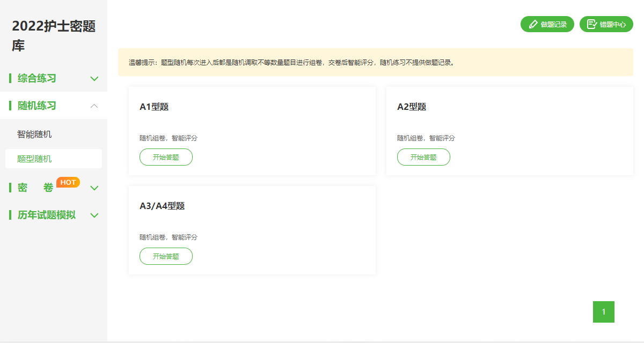The height and width of the screenshot is (343, 644).
Task: Click the 2022护士密题库 site title
Action: (54, 35)
